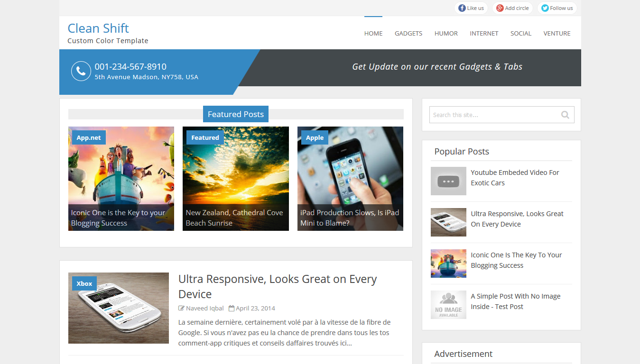Open popular post Youtube Embeded Video For Exotic Cars

point(515,178)
